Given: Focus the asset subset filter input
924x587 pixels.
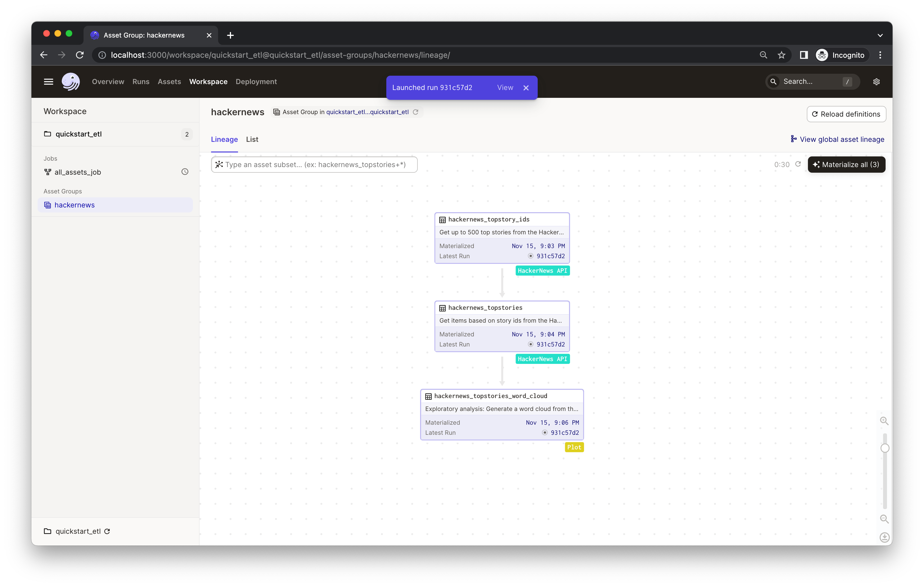Looking at the screenshot, I should click(x=315, y=165).
